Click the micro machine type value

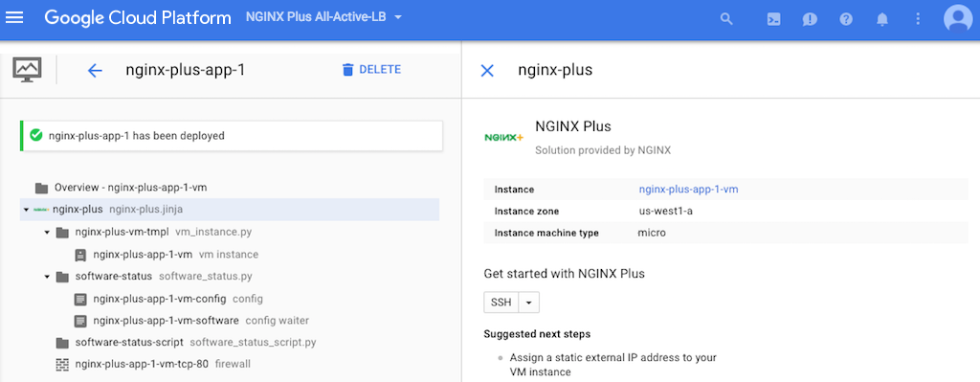coord(651,234)
